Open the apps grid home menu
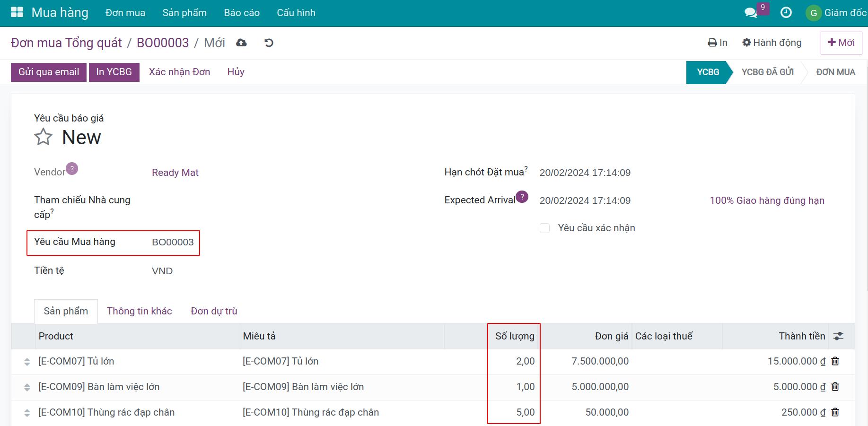This screenshot has width=868, height=426. [x=17, y=13]
